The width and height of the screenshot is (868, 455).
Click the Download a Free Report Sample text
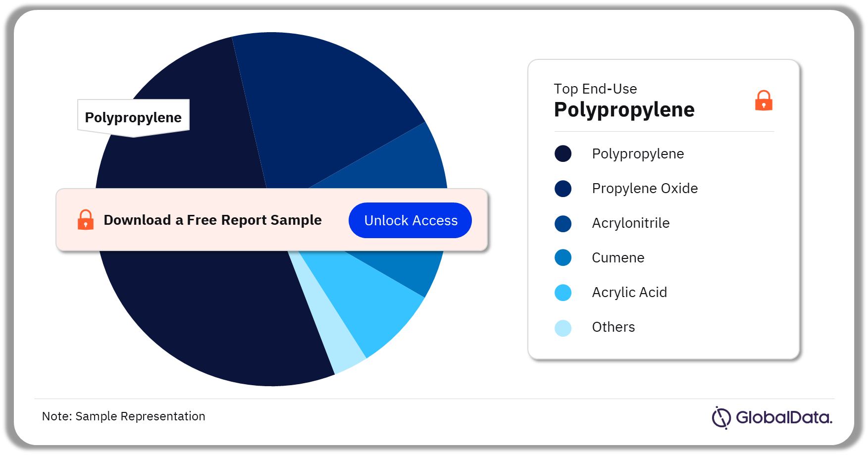click(x=212, y=220)
